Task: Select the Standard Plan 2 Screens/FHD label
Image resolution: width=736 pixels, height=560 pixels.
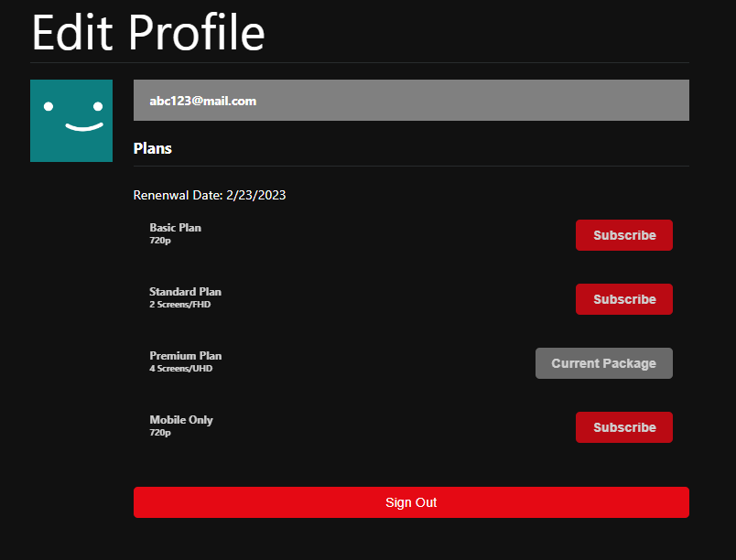Action: tap(185, 297)
